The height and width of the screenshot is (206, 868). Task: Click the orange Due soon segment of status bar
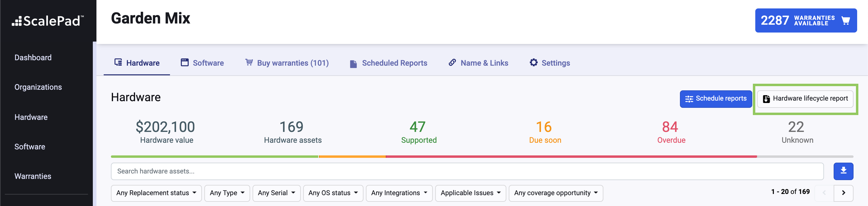pyautogui.click(x=352, y=157)
